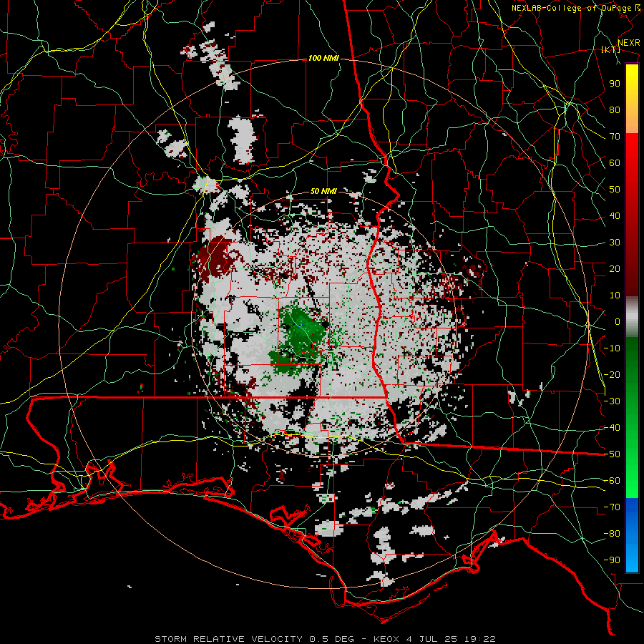Click the '4 JUL 25 19:22' timestamp
The height and width of the screenshot is (644, 644).
coord(451,639)
